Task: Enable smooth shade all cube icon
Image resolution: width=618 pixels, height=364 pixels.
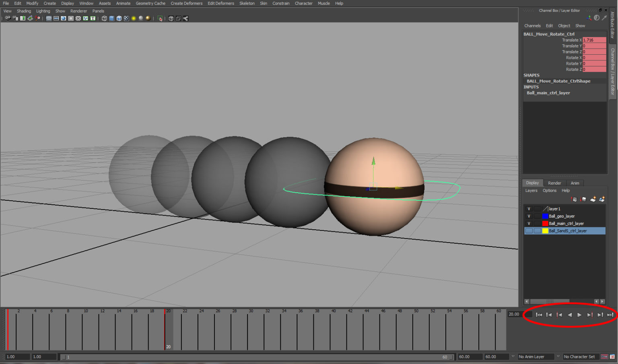Action: click(111, 19)
